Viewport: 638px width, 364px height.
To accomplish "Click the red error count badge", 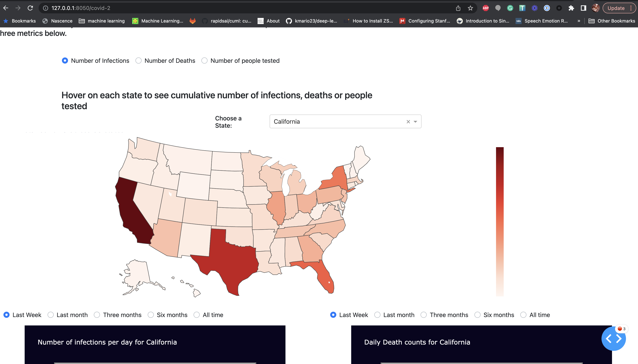I will 622,329.
